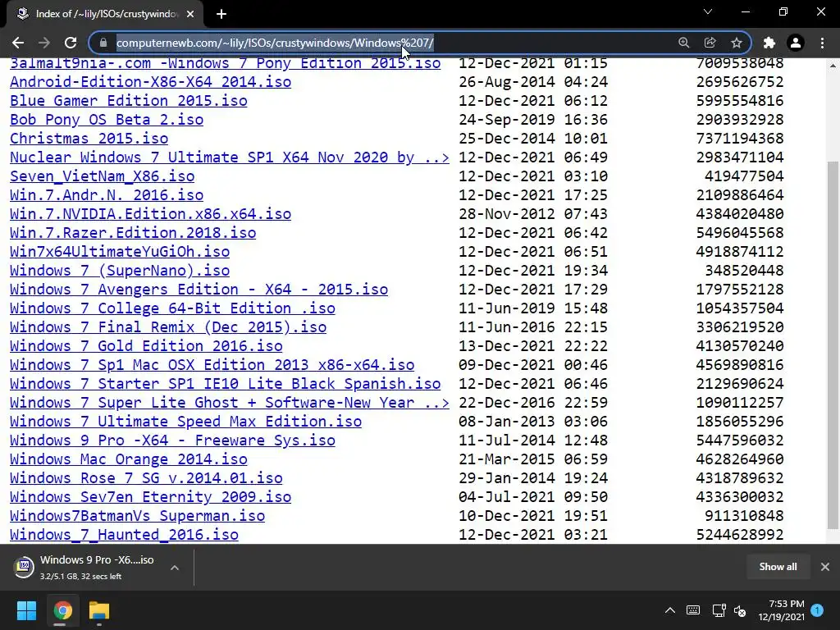Open Chrome's three-dot menu
The image size is (840, 630).
[822, 43]
